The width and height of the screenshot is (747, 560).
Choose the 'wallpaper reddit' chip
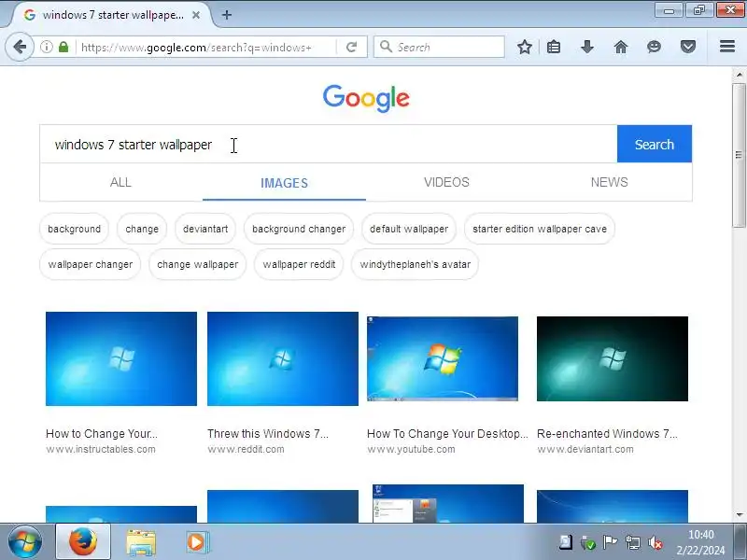tap(299, 264)
